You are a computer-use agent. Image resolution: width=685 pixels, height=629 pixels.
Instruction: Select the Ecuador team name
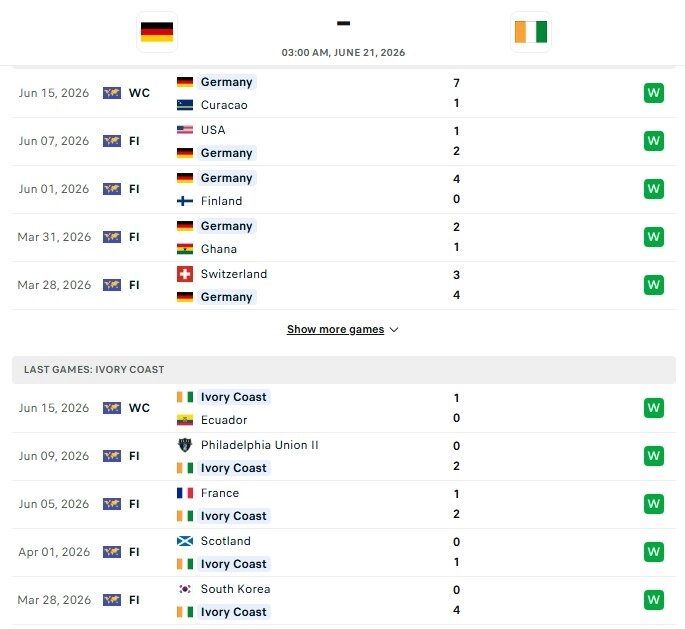pos(224,420)
